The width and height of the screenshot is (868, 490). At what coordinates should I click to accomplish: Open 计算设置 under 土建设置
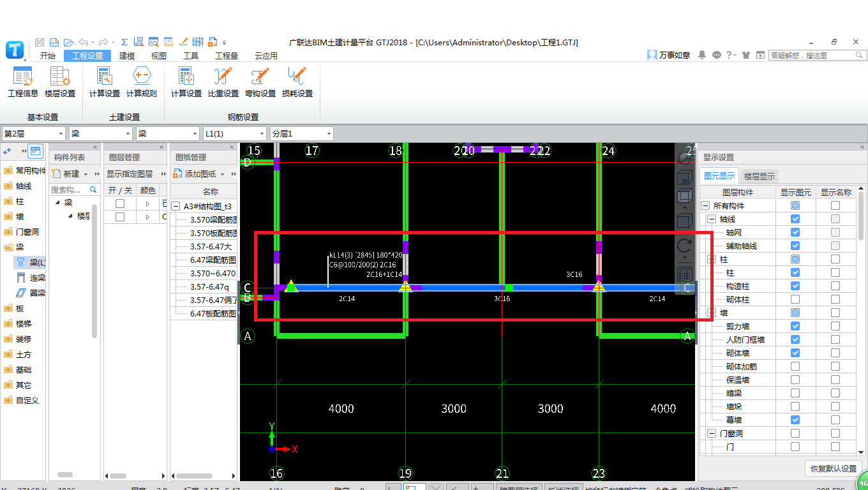[105, 83]
